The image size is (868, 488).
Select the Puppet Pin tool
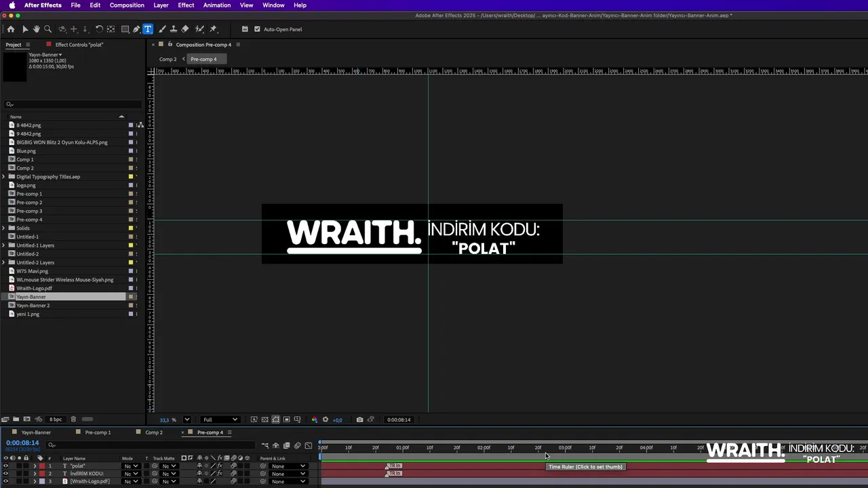click(213, 29)
